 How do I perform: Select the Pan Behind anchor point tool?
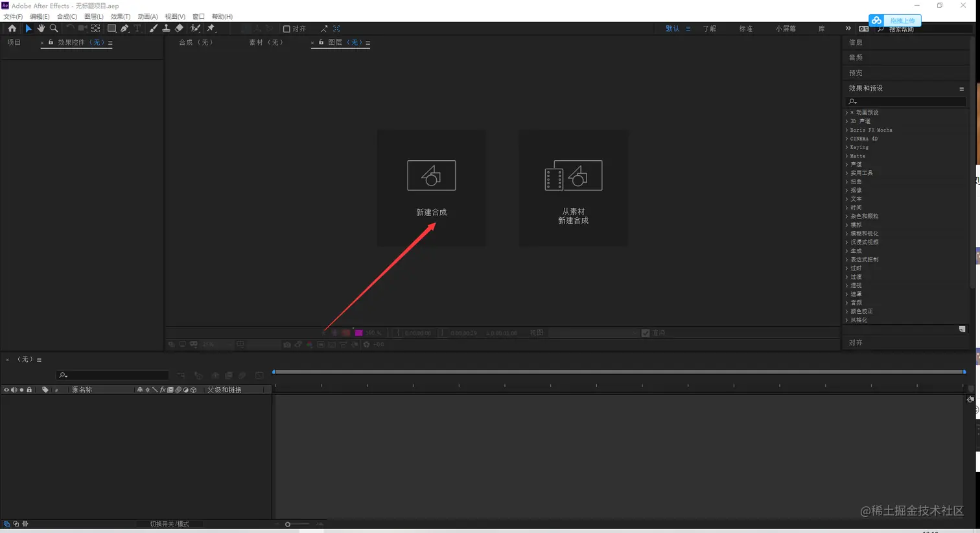pos(95,29)
